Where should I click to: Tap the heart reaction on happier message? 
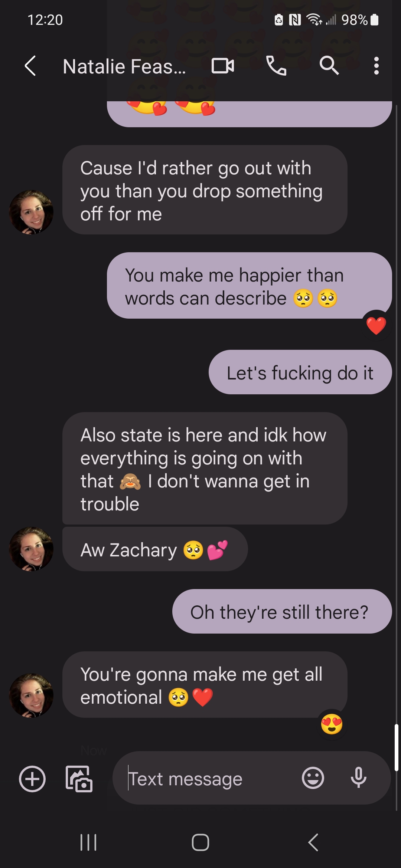(376, 326)
